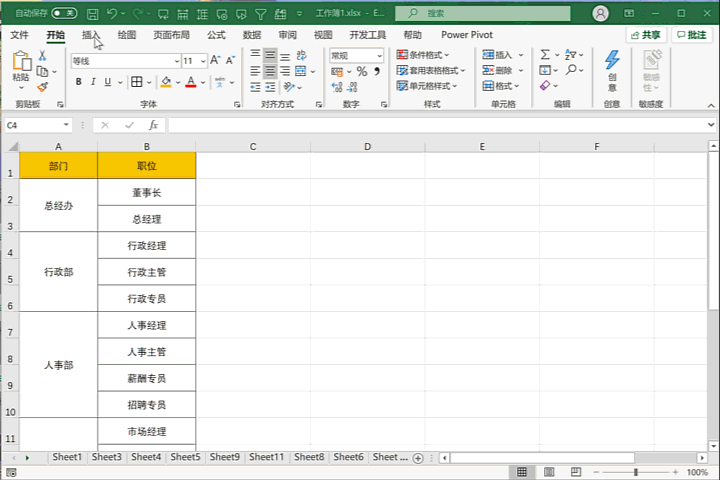The image size is (720, 480).
Task: Click the red font color button
Action: point(191,82)
